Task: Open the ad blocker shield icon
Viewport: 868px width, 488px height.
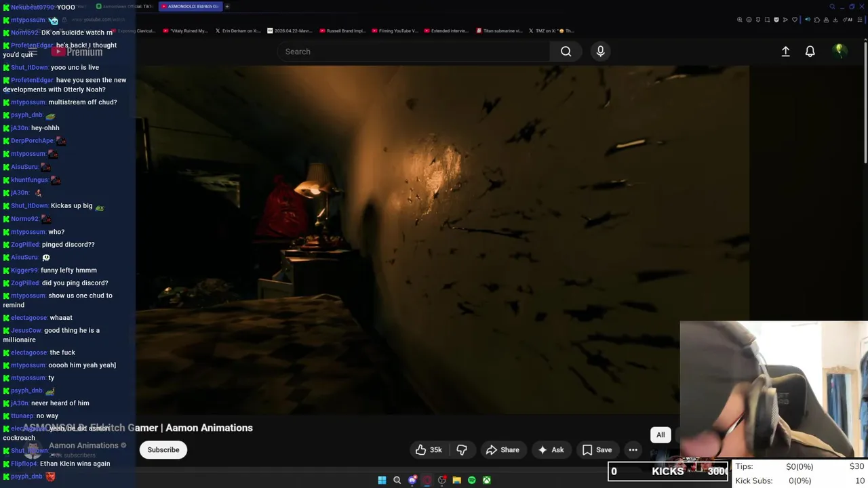Action: pyautogui.click(x=776, y=20)
